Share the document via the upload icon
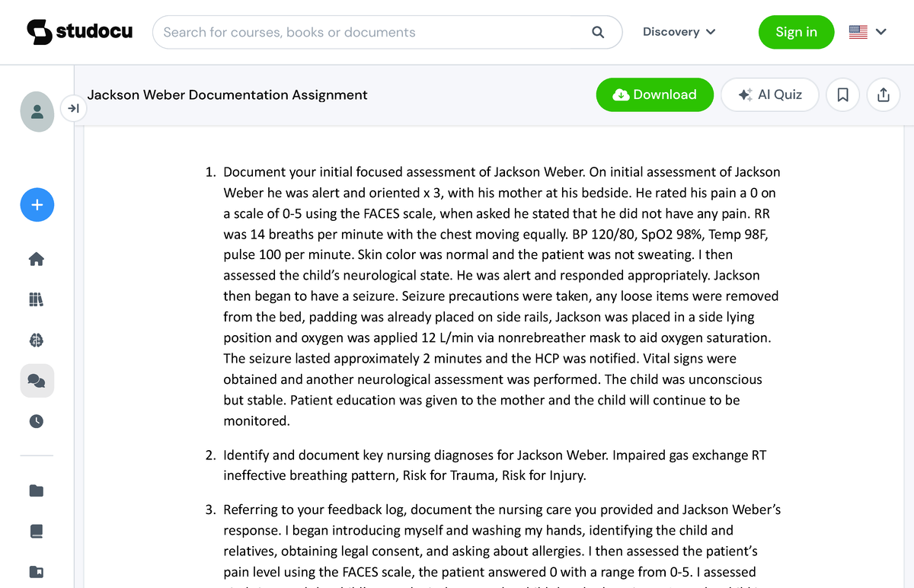 883,94
